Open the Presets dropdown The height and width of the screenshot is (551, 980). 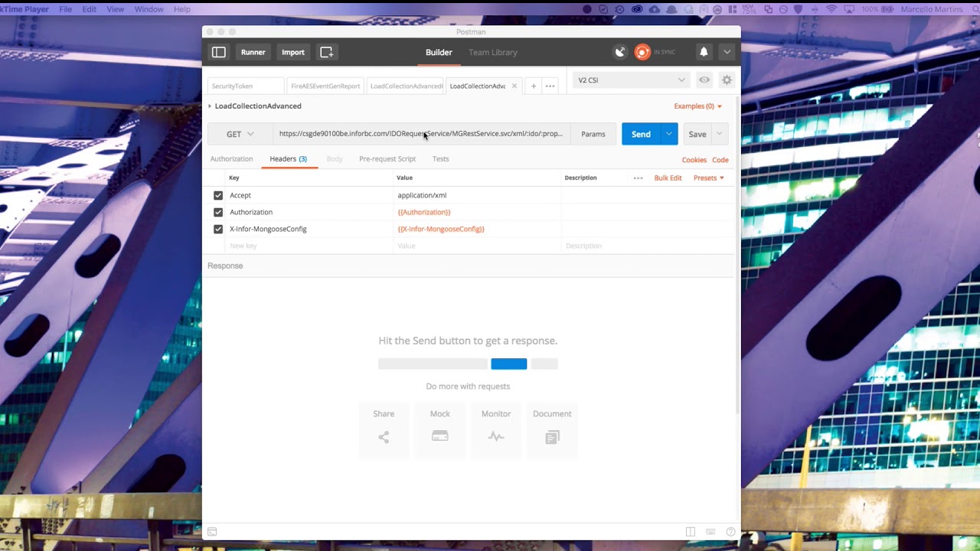[x=708, y=178]
